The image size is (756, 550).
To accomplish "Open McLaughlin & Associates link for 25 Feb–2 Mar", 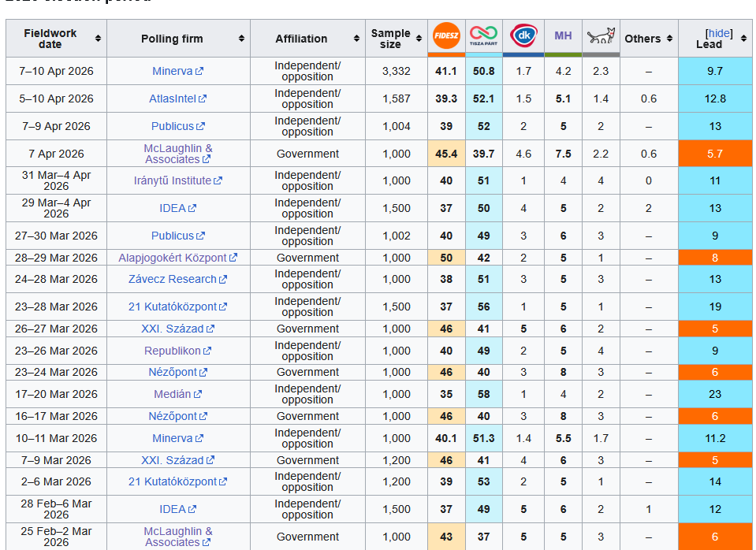I will pos(178,537).
